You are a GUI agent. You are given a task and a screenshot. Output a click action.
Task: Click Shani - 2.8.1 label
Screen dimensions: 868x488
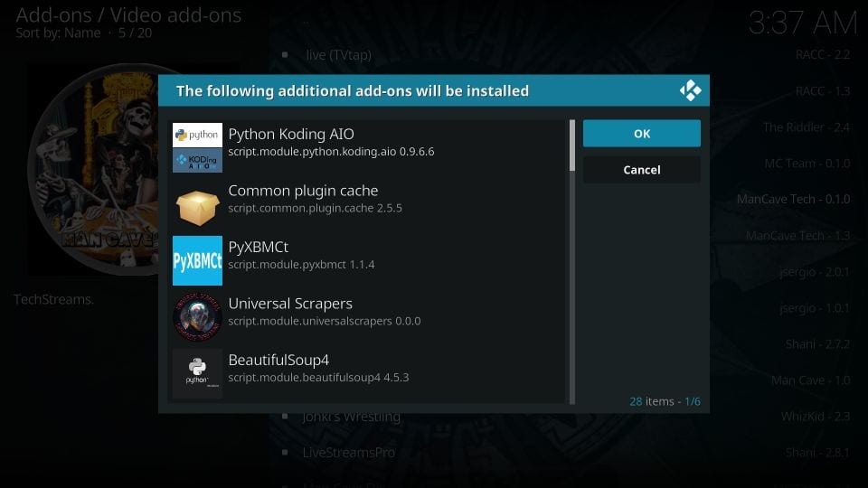(x=817, y=453)
